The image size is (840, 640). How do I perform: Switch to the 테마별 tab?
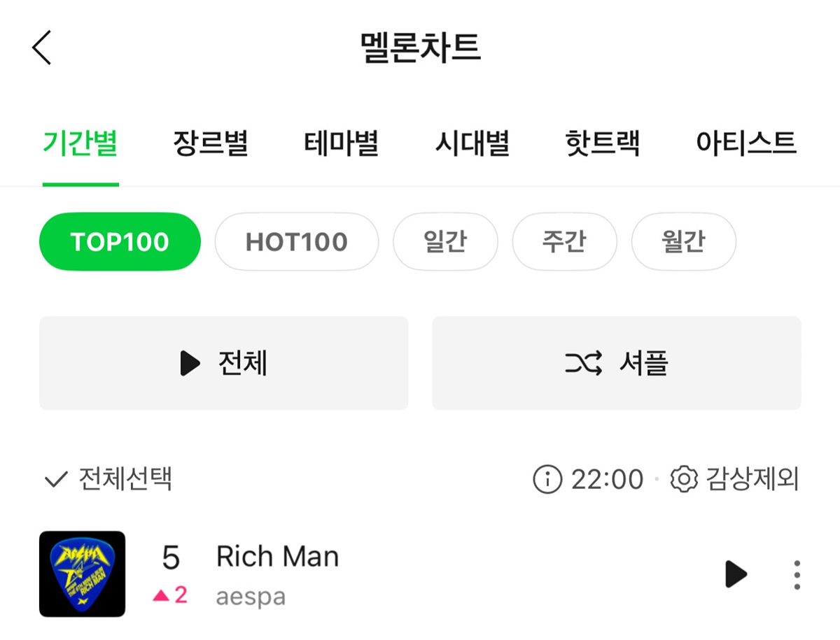point(341,144)
